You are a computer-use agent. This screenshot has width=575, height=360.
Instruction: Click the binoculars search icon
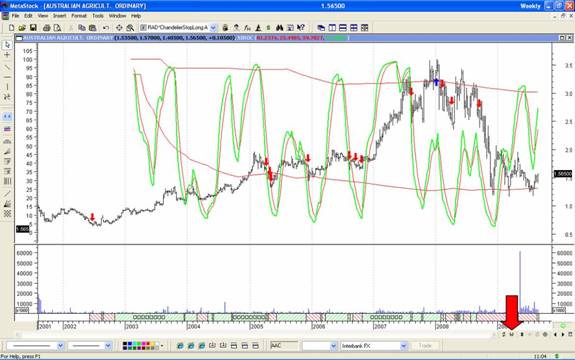coord(279,28)
